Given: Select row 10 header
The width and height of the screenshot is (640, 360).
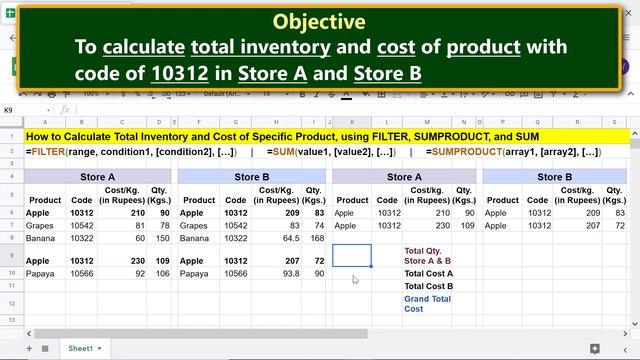Looking at the screenshot, I should (x=12, y=273).
